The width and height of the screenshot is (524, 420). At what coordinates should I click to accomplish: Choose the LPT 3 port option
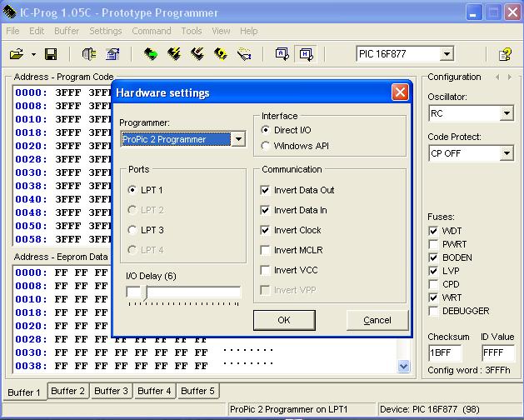tap(132, 230)
